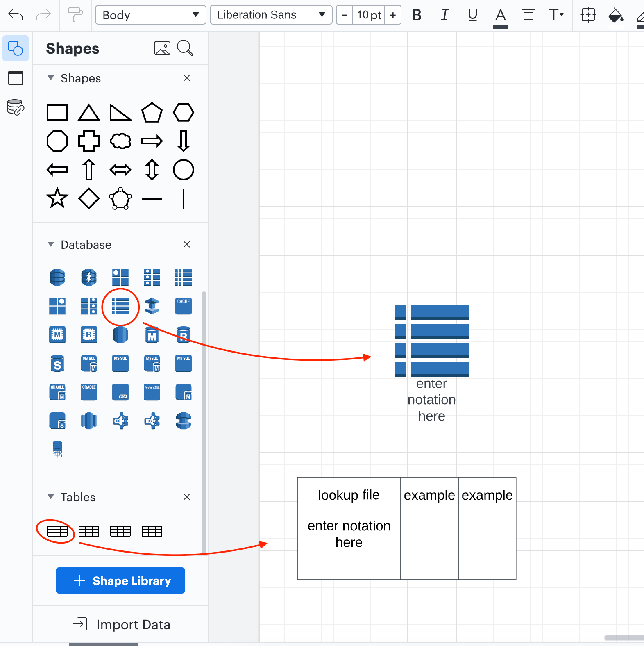Select the PostgreSQL database shape
Image resolution: width=644 pixels, height=646 pixels.
[x=152, y=392]
